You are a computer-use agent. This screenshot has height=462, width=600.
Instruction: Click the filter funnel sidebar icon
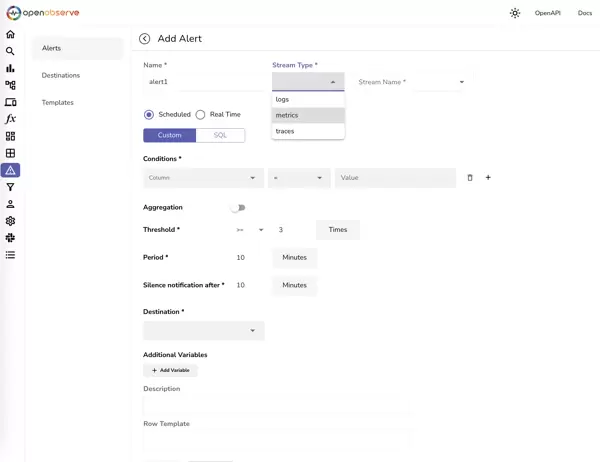(10, 187)
